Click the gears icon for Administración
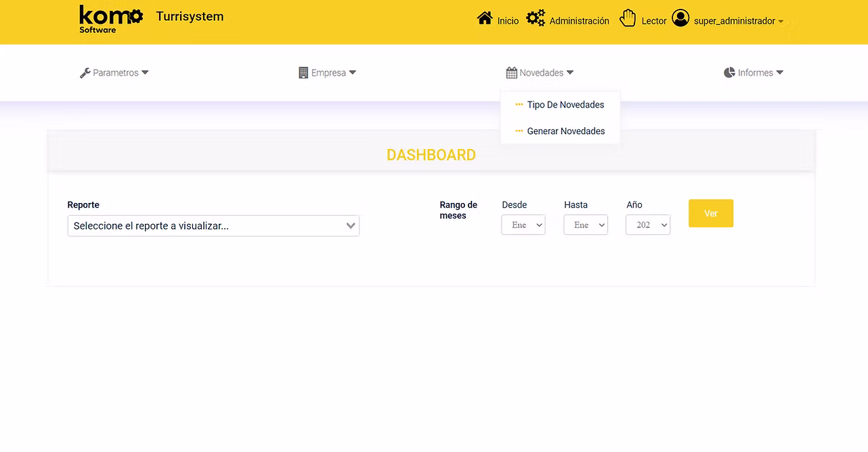 pos(536,18)
